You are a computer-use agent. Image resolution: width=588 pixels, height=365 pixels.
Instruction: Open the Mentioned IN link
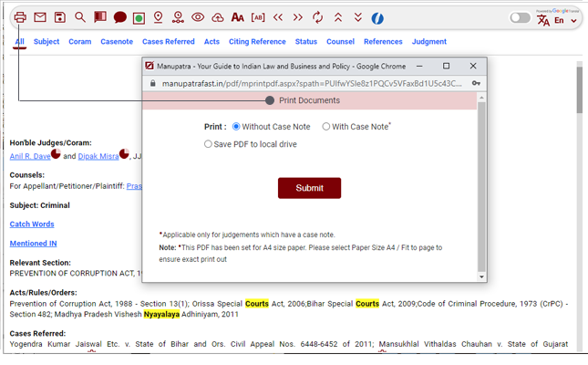[34, 244]
